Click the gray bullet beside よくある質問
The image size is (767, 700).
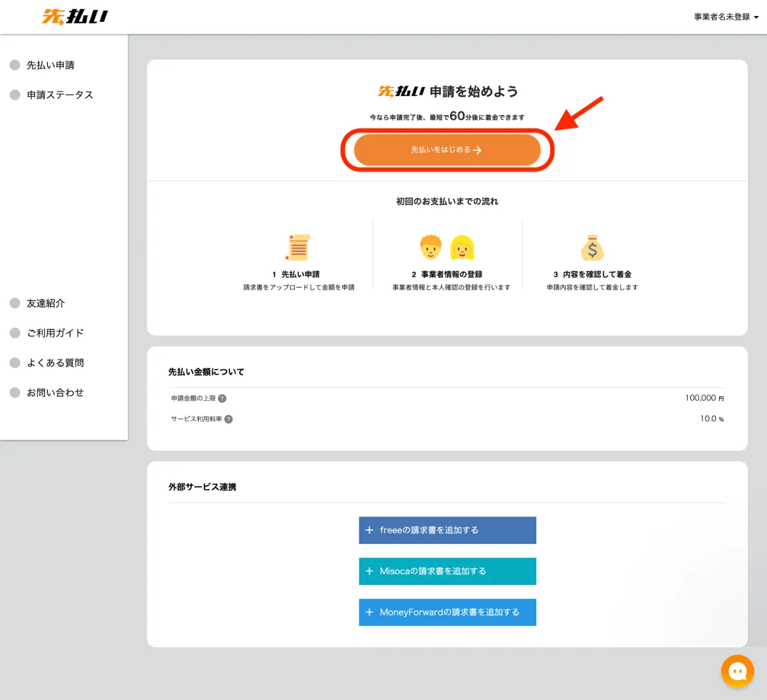pyautogui.click(x=15, y=362)
